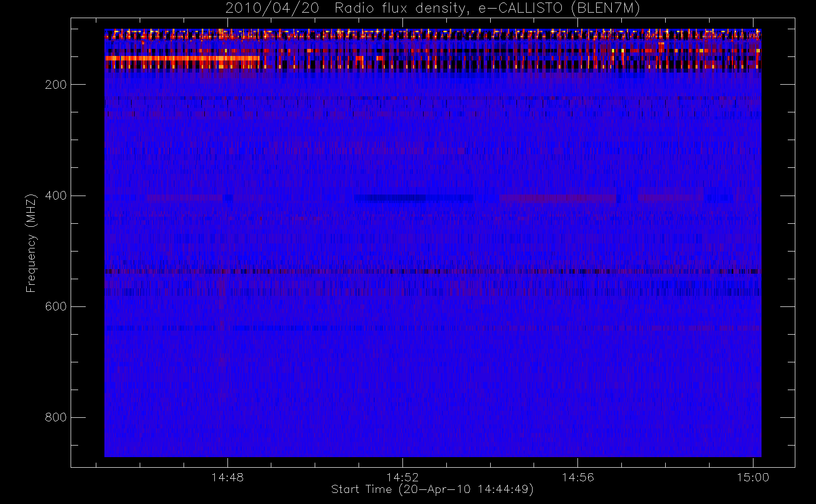Screen dimensions: 816x504
Task: Click the 14:56 time tick label
Action: [x=577, y=477]
